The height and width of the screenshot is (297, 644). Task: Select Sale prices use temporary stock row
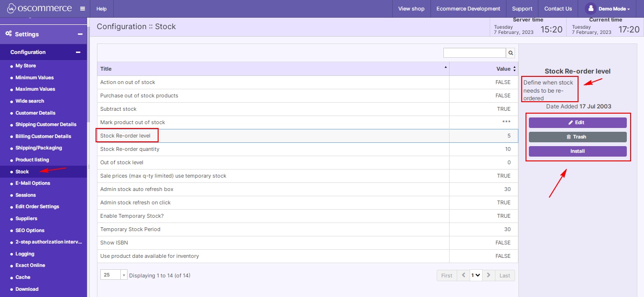point(308,176)
